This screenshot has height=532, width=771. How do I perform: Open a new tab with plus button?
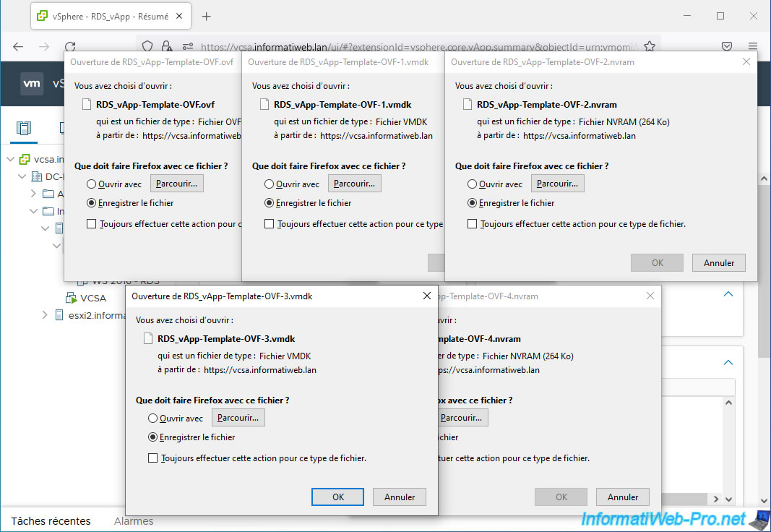207,16
